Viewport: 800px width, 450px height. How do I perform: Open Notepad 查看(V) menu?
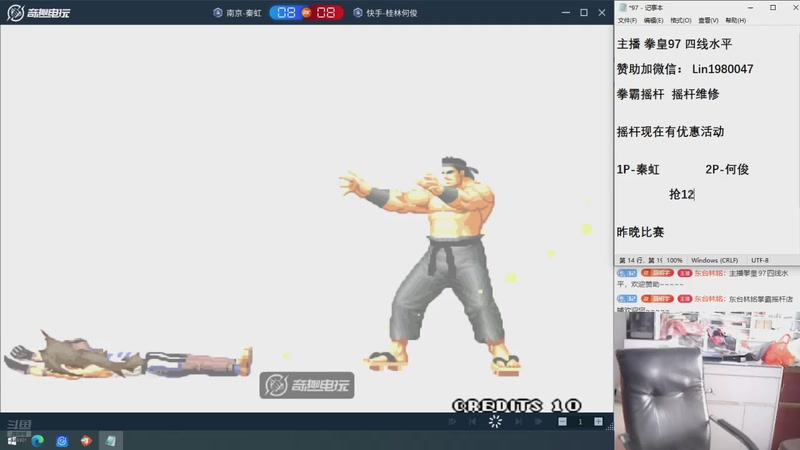click(708, 20)
